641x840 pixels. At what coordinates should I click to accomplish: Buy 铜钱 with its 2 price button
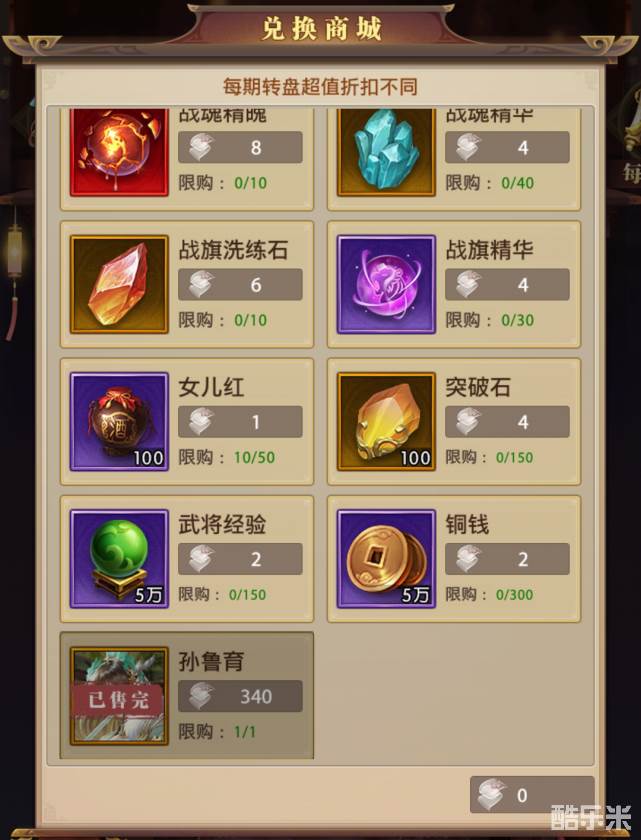tap(507, 559)
